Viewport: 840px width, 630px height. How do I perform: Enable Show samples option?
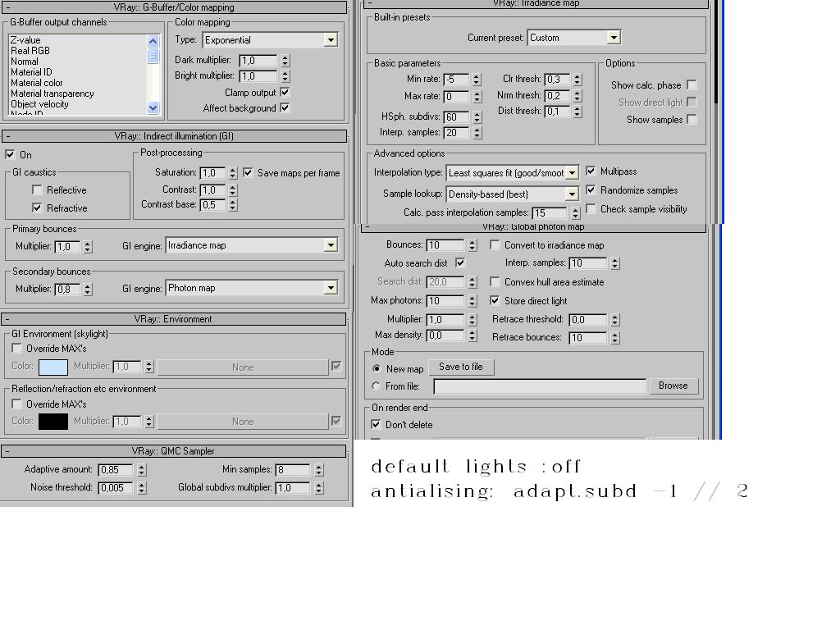point(692,119)
